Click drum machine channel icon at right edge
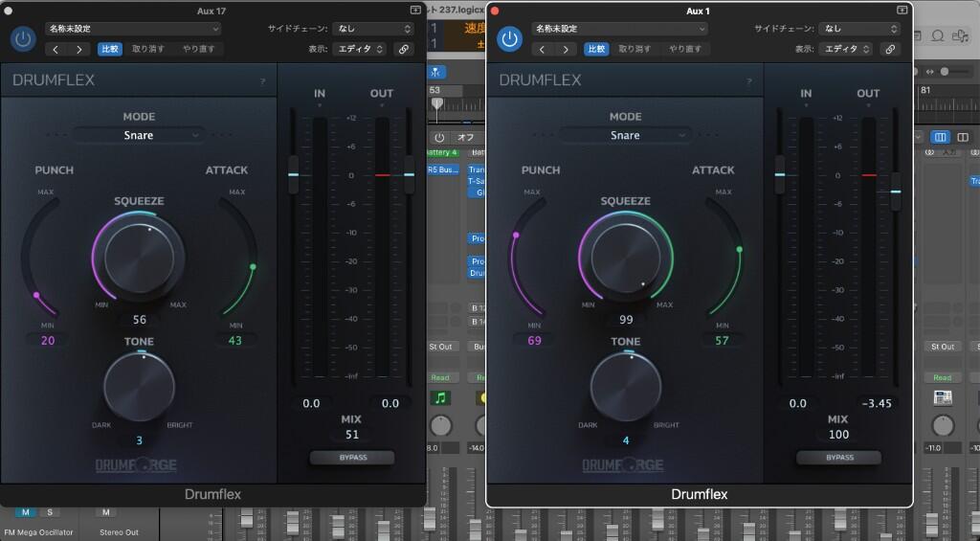 [943, 397]
